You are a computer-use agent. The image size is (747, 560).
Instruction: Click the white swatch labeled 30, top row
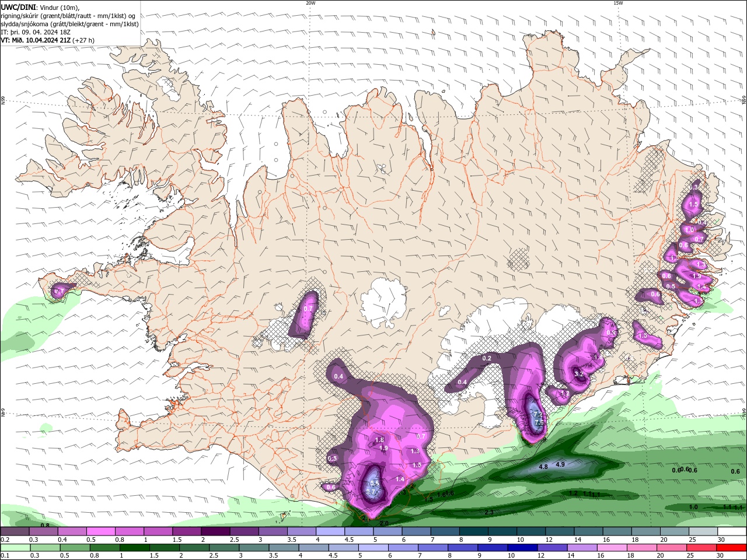coord(732,531)
